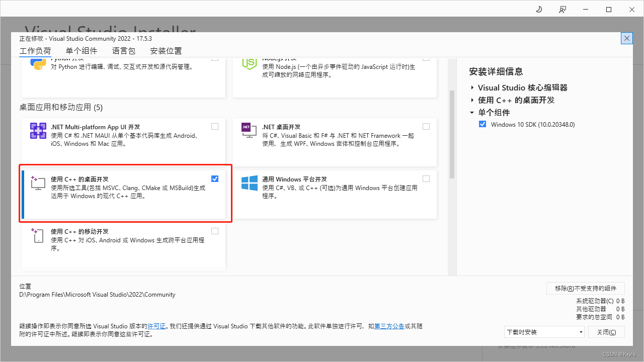The image size is (644, 362).
Task: Enable the Node.js workload checkbox
Action: [x=426, y=59]
